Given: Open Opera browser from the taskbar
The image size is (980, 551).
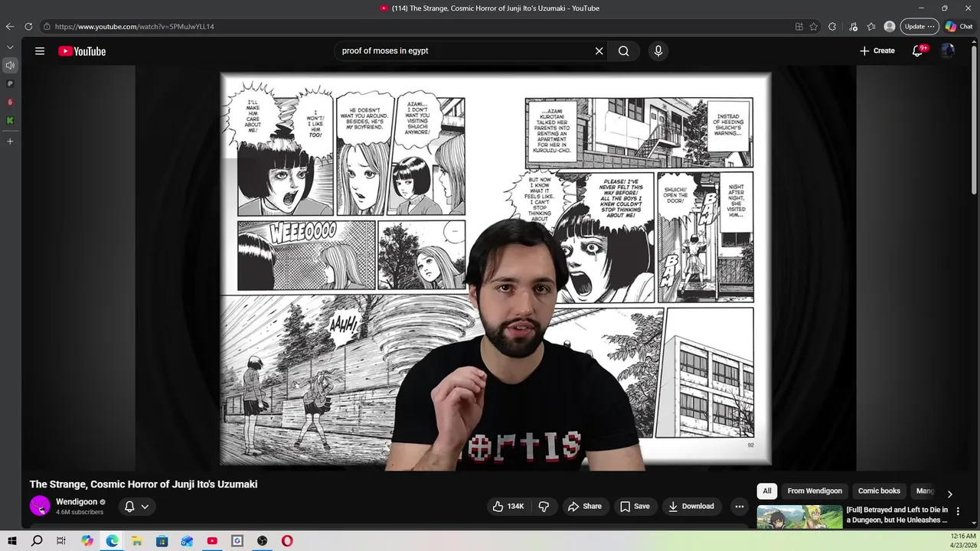Looking at the screenshot, I should coord(287,541).
